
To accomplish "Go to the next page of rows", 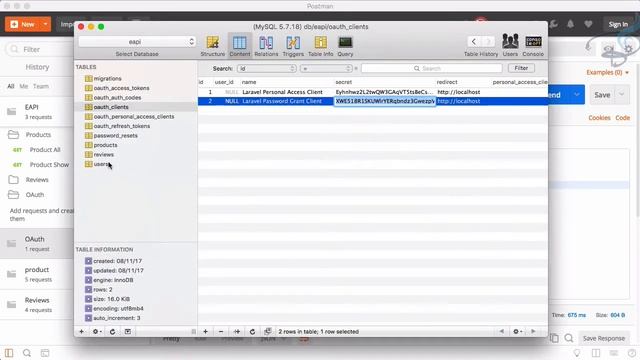I will click(533, 331).
